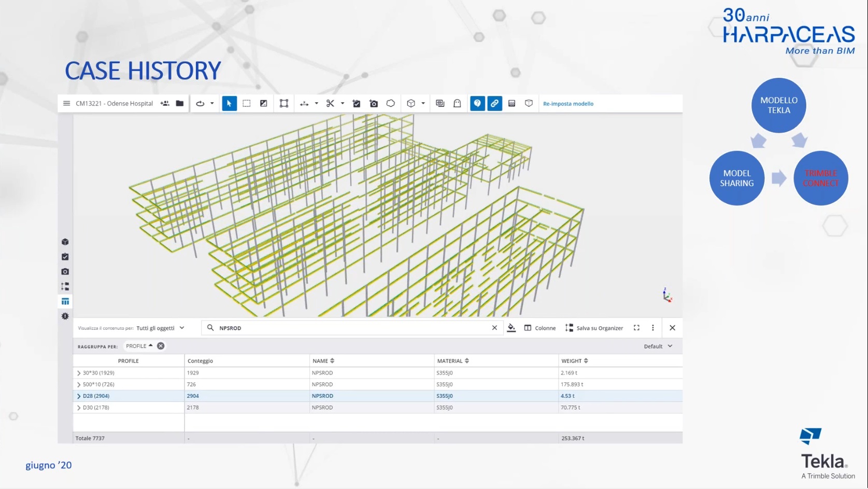The height and width of the screenshot is (489, 868).
Task: Click the Totale 7737 footer cell
Action: pyautogui.click(x=129, y=438)
